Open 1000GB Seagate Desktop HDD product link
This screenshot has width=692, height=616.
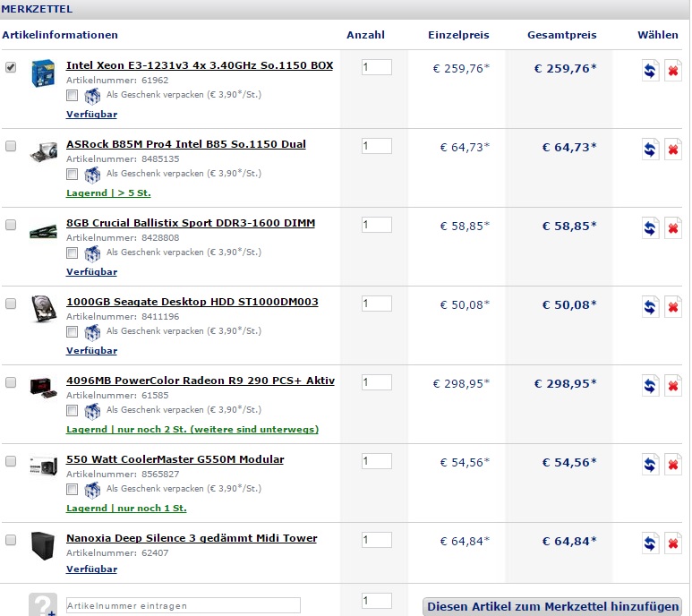pos(192,302)
